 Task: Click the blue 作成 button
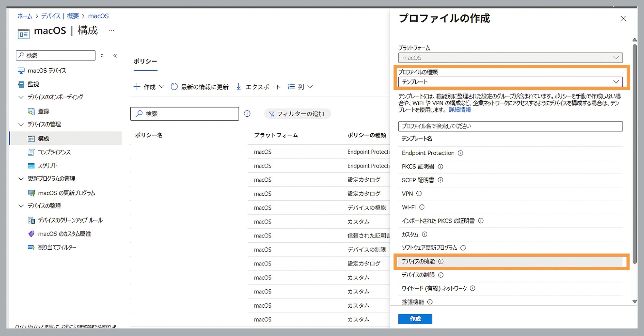point(415,319)
